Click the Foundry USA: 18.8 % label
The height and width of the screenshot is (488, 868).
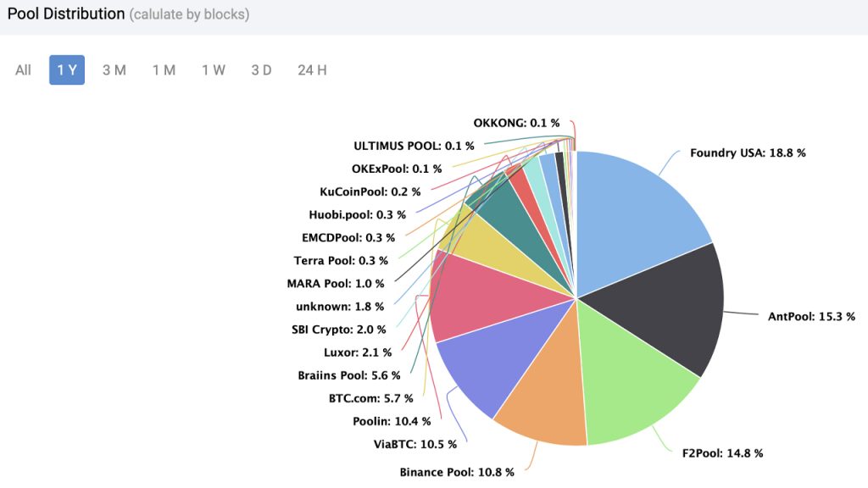coord(748,152)
